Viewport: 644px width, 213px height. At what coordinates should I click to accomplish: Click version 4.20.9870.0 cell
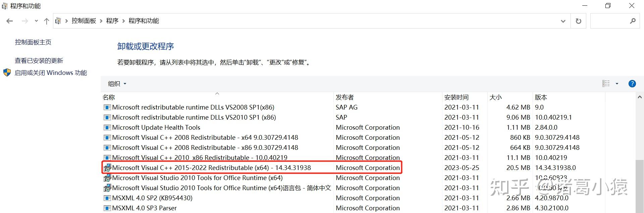(x=551, y=198)
